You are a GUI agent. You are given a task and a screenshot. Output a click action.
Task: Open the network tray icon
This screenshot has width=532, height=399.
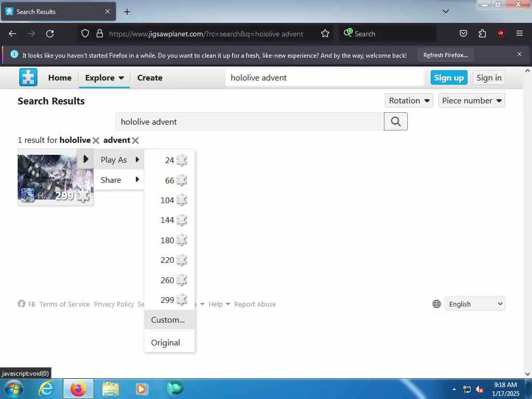tap(467, 390)
